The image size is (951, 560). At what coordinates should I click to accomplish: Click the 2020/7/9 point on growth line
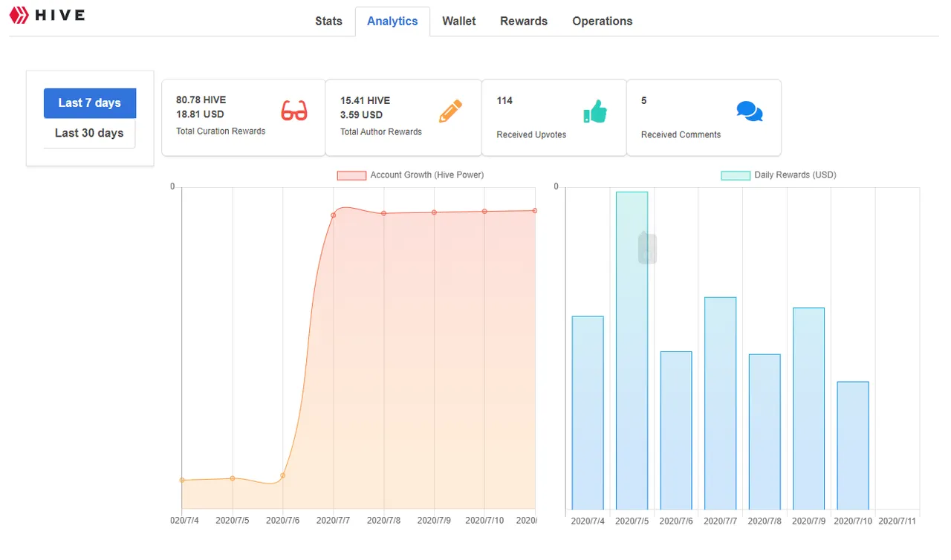pyautogui.click(x=434, y=212)
